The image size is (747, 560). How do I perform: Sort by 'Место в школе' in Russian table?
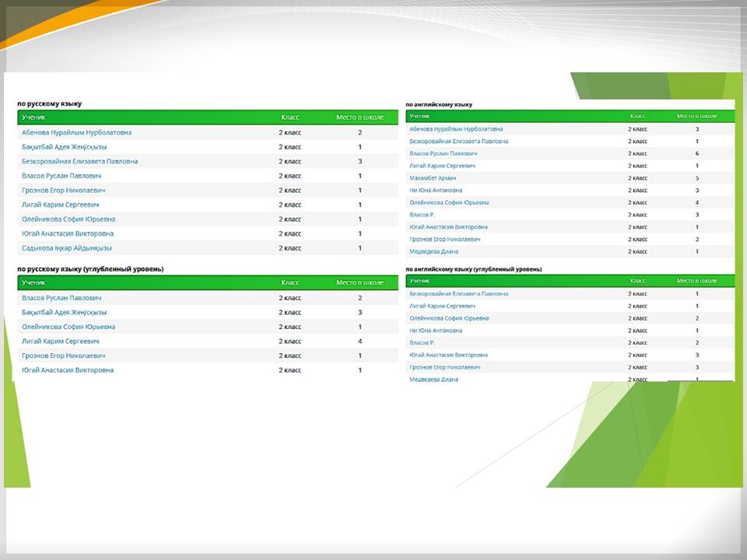[x=359, y=117]
